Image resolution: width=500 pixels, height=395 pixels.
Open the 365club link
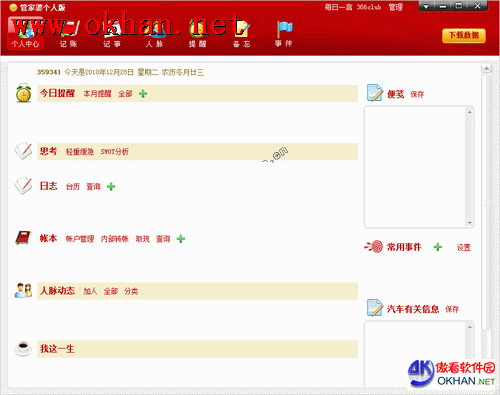369,7
